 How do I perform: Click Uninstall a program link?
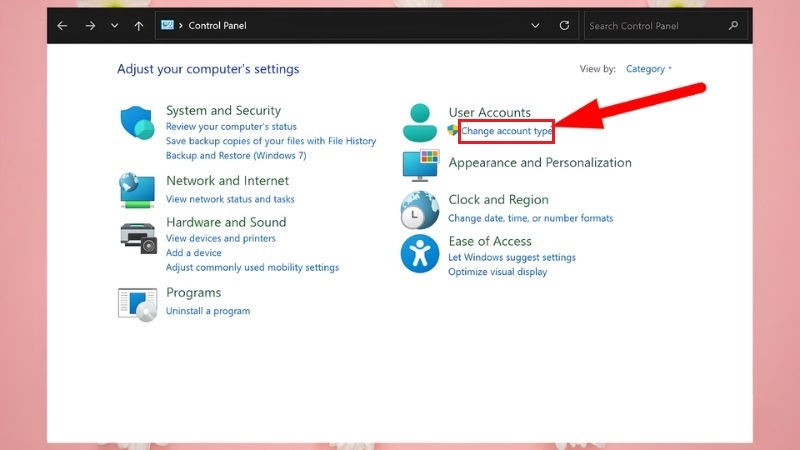[208, 311]
